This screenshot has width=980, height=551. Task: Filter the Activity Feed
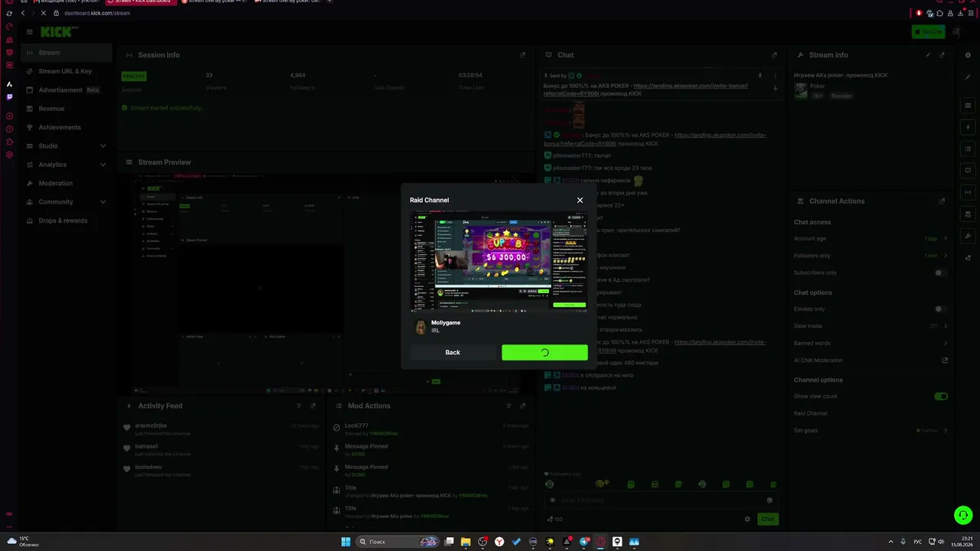299,406
